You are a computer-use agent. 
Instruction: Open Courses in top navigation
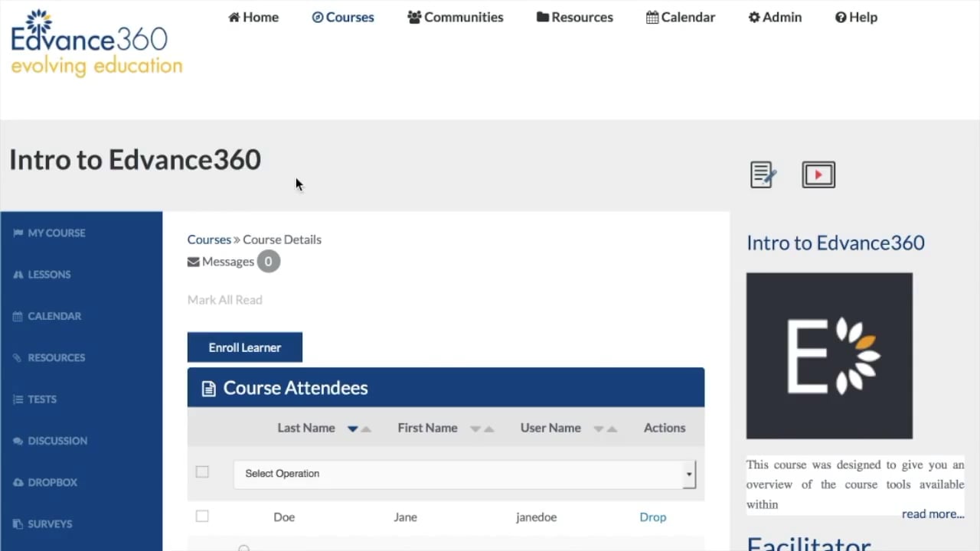343,17
